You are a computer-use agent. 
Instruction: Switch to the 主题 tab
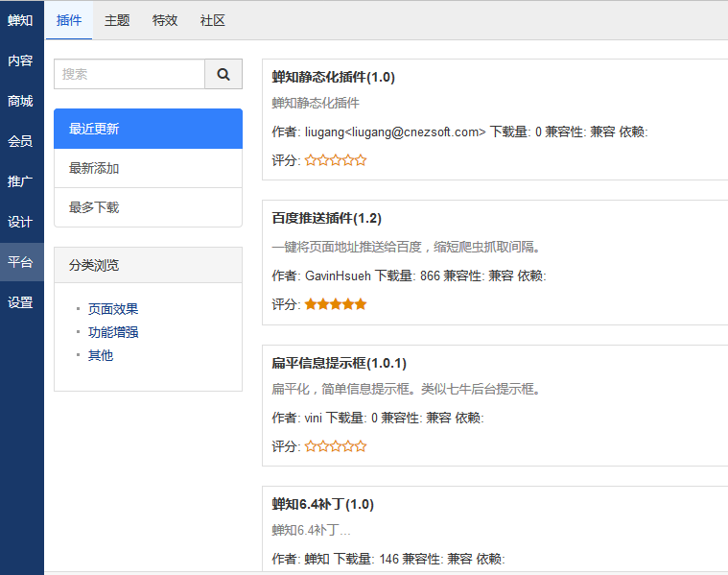[117, 20]
